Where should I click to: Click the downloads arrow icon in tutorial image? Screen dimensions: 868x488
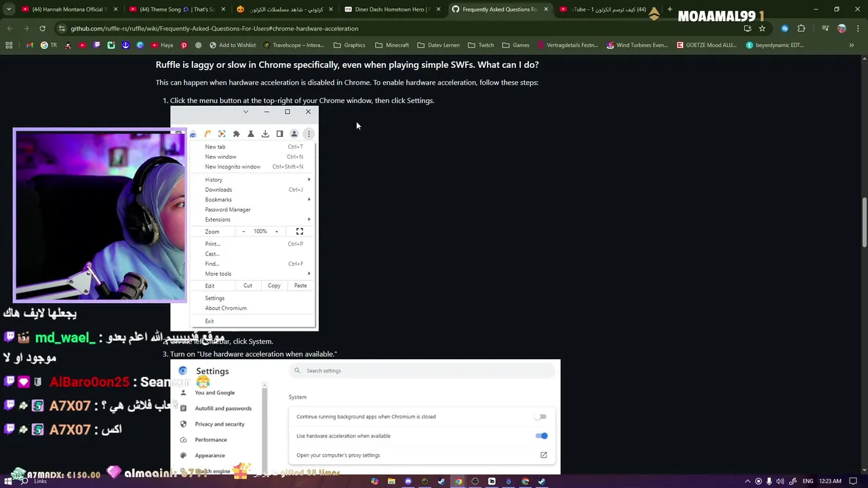tap(265, 134)
